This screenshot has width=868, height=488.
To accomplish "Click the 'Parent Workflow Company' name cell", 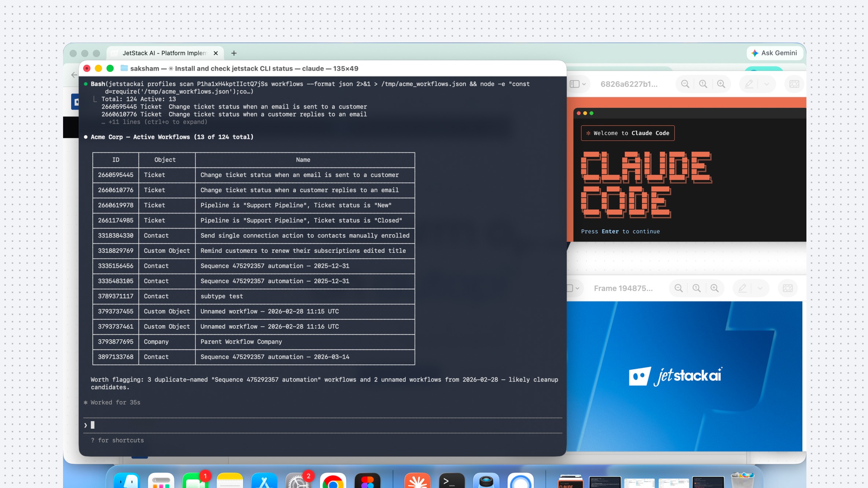I will tap(305, 341).
